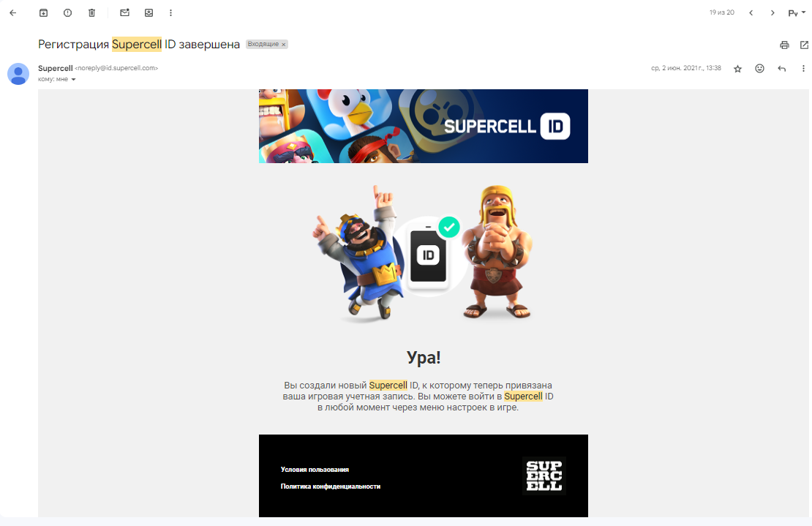The width and height of the screenshot is (812, 526).
Task: Report the email as spam
Action: 68,13
